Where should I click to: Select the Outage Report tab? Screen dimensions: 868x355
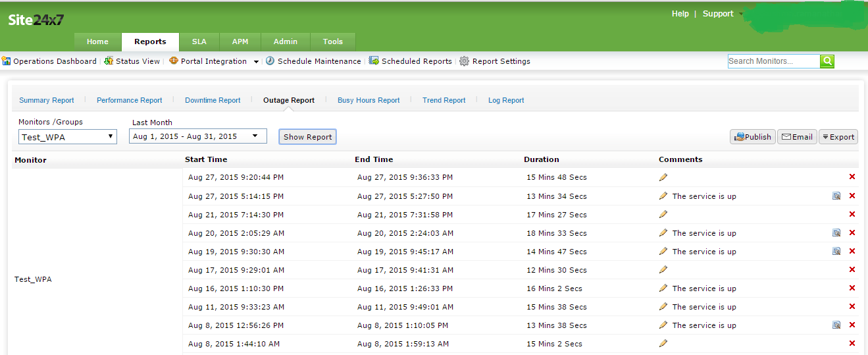pos(289,100)
